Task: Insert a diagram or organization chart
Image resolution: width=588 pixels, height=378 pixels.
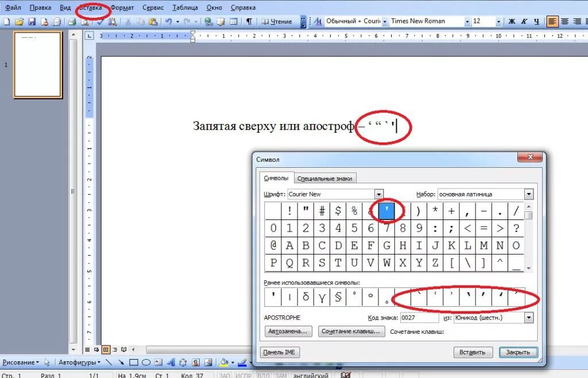Action: (x=183, y=362)
